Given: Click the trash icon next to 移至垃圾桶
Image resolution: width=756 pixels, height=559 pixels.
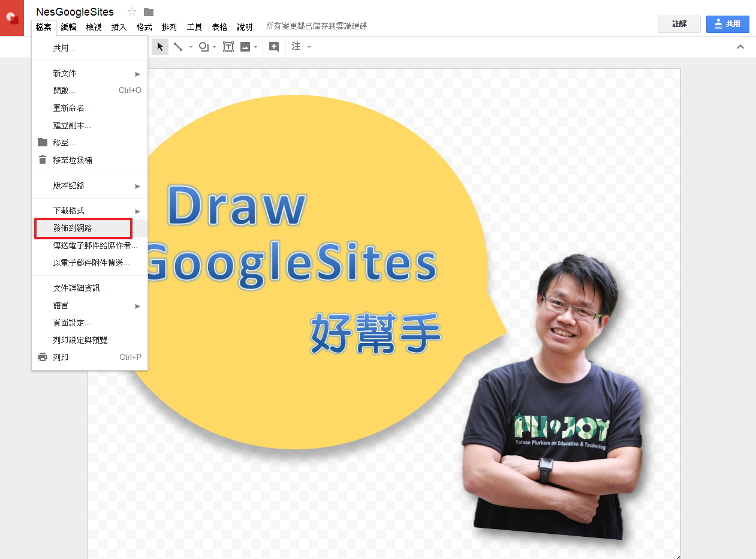Looking at the screenshot, I should 43,160.
